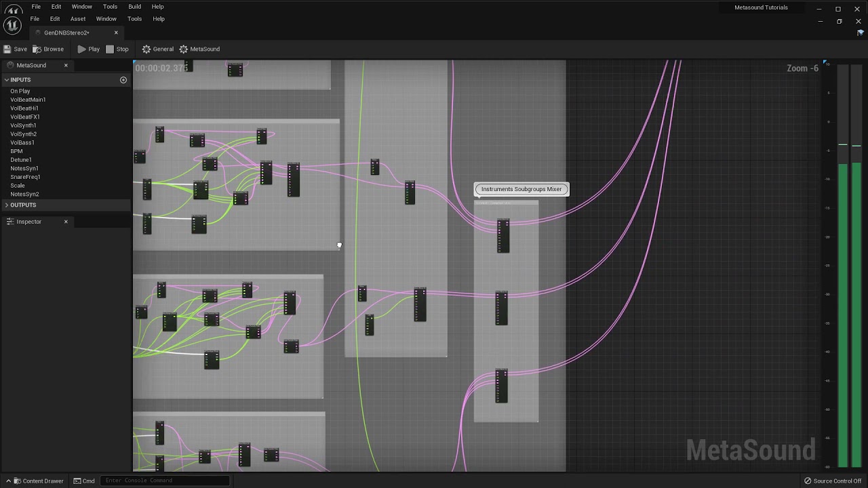This screenshot has width=868, height=488.
Task: Open the Cmd console type dropdown
Action: click(x=85, y=481)
